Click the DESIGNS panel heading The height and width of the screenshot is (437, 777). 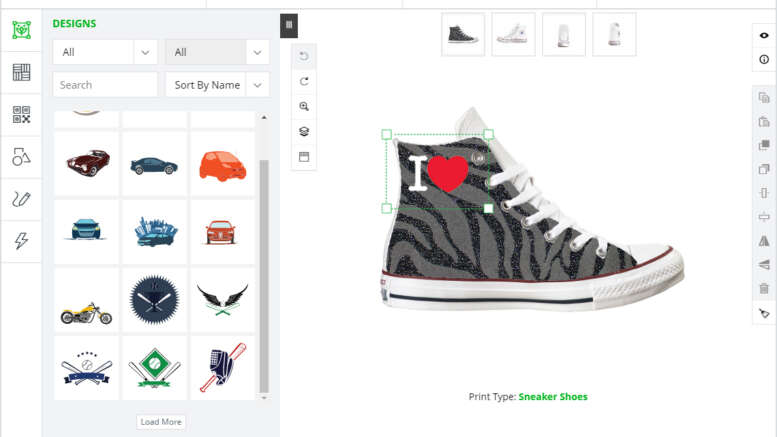point(74,23)
